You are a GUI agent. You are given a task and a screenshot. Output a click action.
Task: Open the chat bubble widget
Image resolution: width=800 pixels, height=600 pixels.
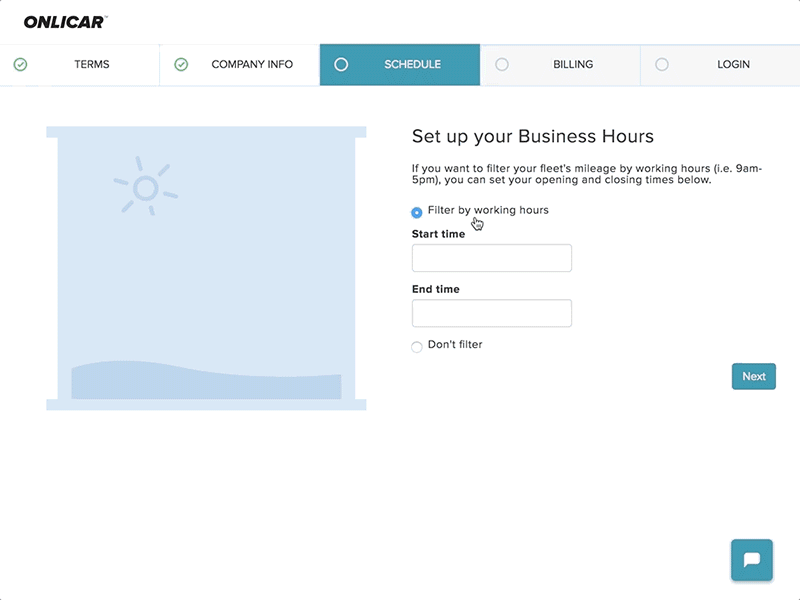point(752,560)
